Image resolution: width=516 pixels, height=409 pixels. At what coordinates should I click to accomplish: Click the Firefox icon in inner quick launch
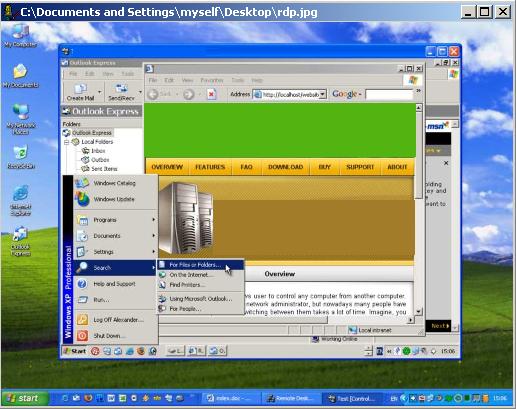coord(141,351)
